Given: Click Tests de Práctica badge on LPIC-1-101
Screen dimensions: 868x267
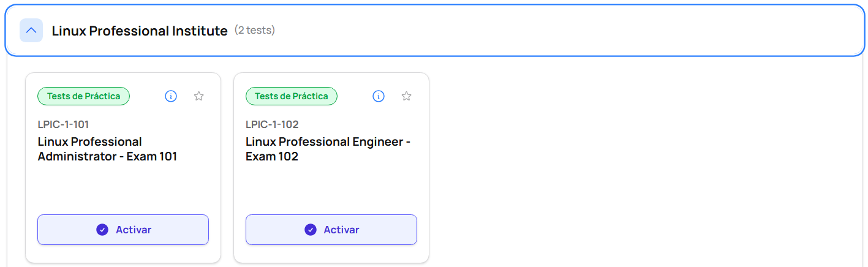Looking at the screenshot, I should [83, 96].
